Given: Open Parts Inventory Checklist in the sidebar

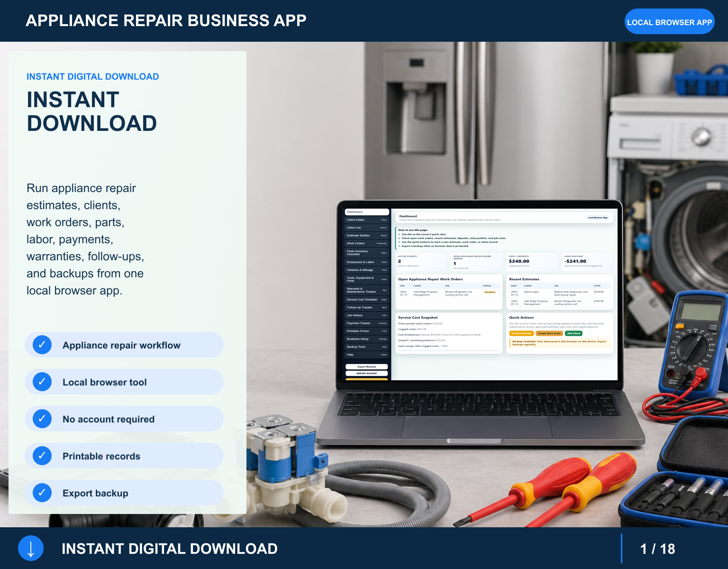Looking at the screenshot, I should coord(367,253).
